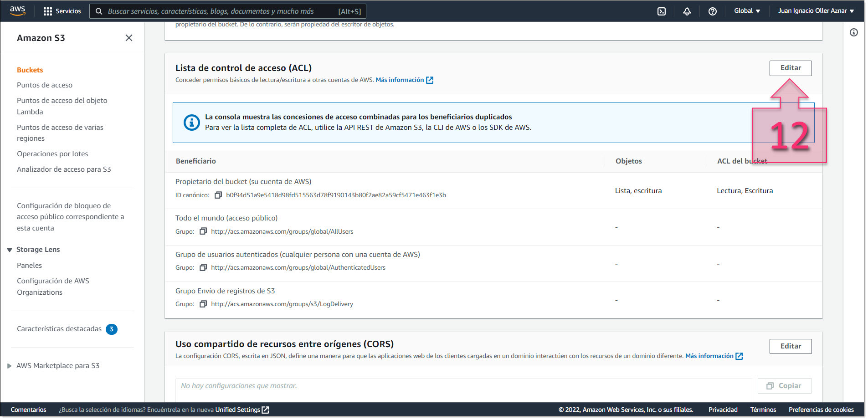868x420 pixels.
Task: Open the help question mark icon
Action: tap(712, 10)
